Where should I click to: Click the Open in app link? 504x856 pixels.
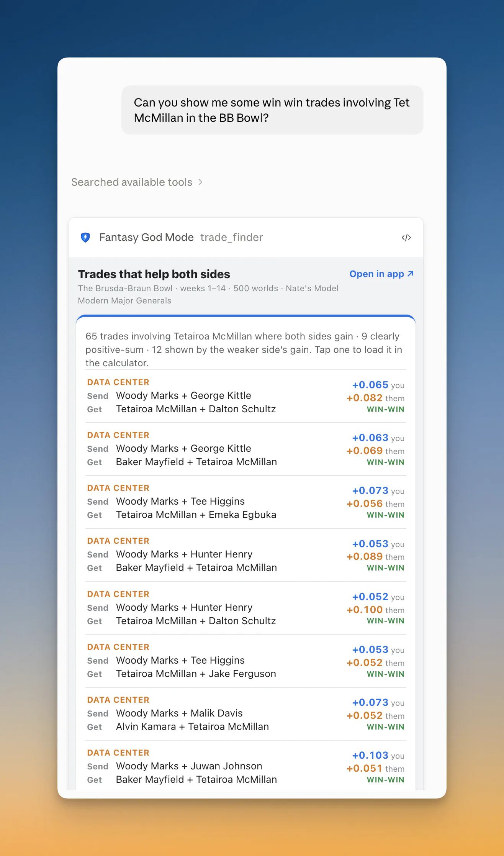pos(381,274)
